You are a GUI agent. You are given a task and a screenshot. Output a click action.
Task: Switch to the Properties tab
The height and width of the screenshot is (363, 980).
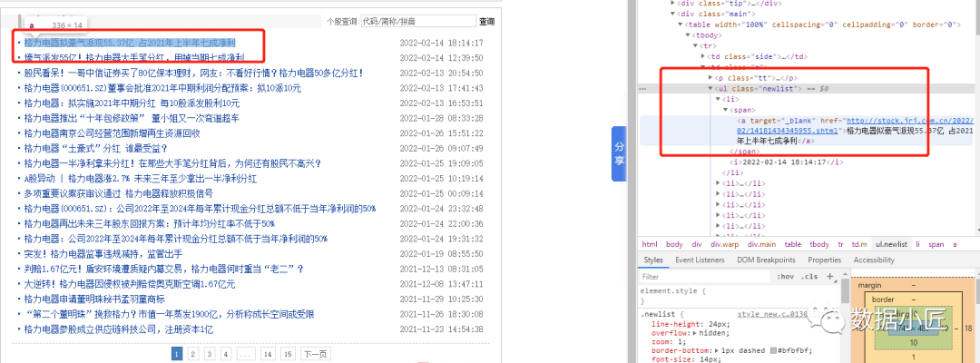(x=824, y=260)
